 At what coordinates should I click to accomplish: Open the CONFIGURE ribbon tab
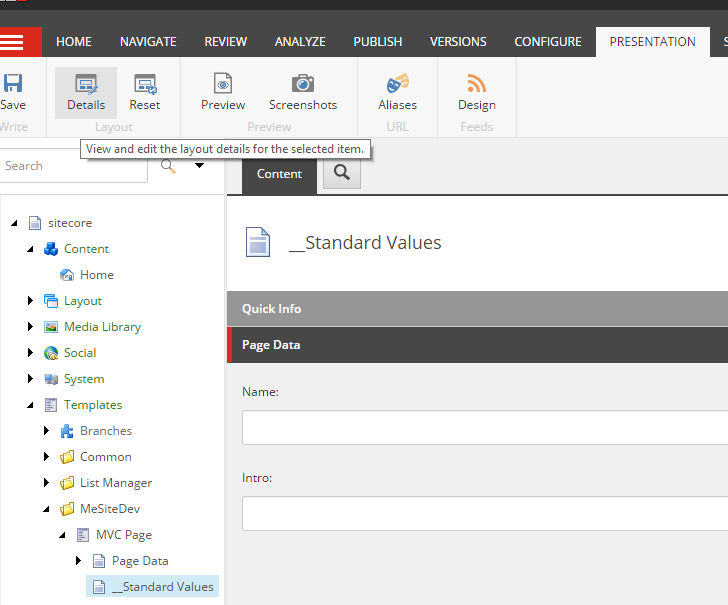tap(547, 42)
